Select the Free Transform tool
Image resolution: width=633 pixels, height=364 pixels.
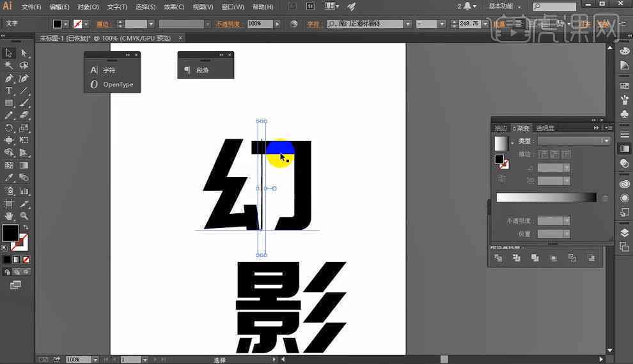[24, 140]
